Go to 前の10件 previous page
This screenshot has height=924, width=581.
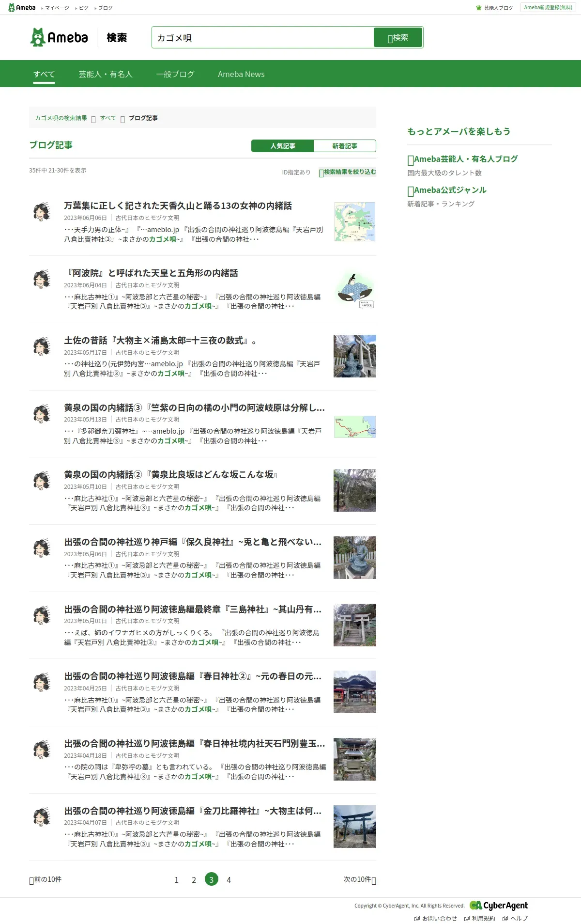coord(46,879)
